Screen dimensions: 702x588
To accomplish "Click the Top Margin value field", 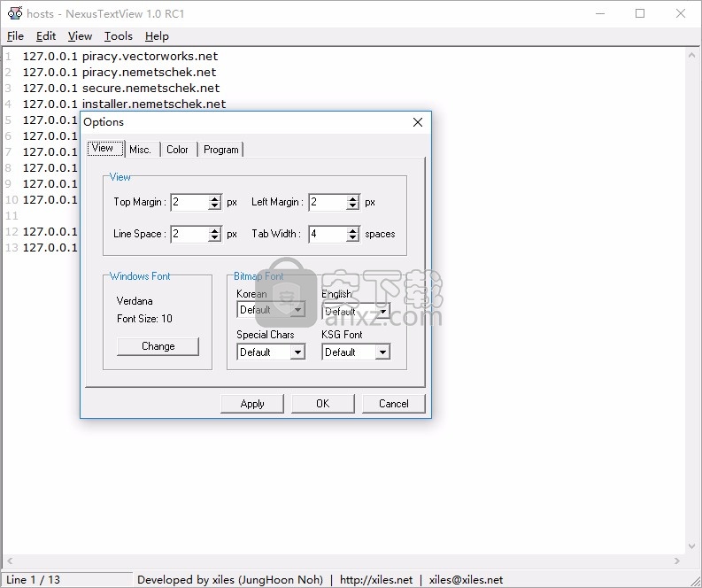I will coord(189,202).
